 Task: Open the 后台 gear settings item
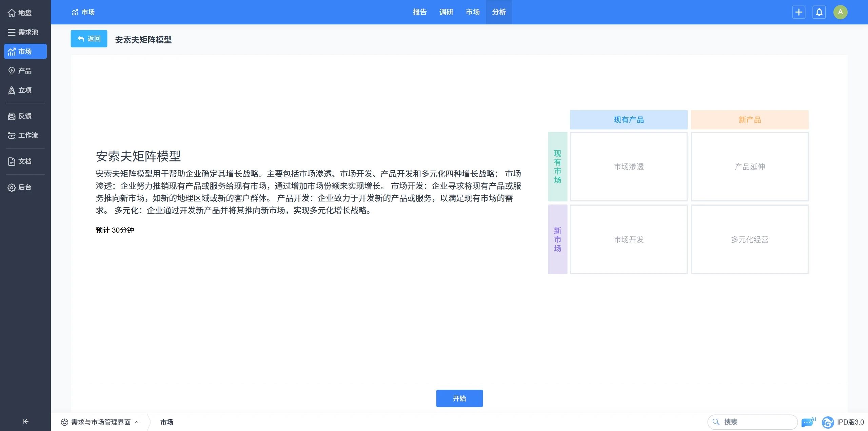[20, 187]
